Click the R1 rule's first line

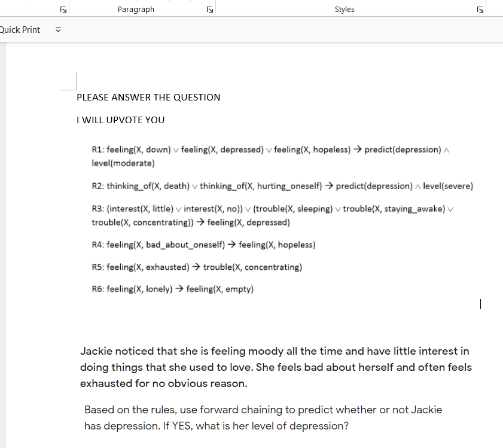tap(270, 150)
